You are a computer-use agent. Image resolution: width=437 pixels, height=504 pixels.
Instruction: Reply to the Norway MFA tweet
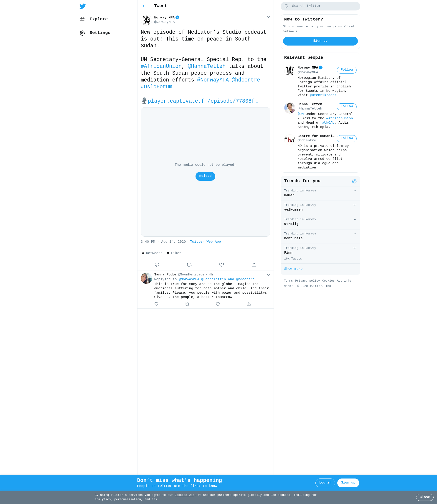(x=157, y=265)
